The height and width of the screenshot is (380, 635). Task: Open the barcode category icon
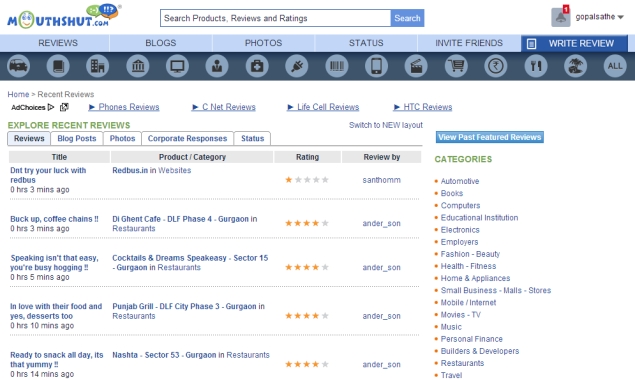pyautogui.click(x=337, y=66)
